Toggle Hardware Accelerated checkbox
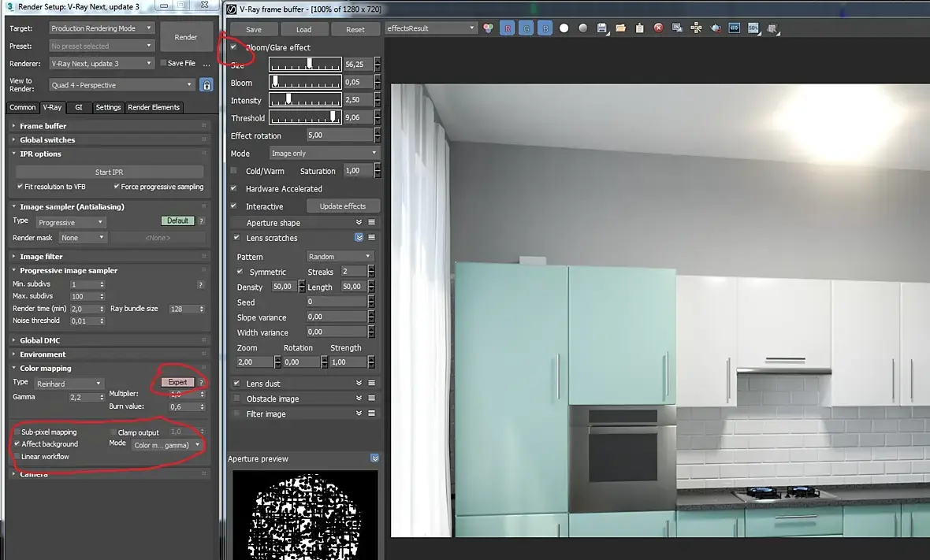The width and height of the screenshot is (930, 560). [x=234, y=188]
